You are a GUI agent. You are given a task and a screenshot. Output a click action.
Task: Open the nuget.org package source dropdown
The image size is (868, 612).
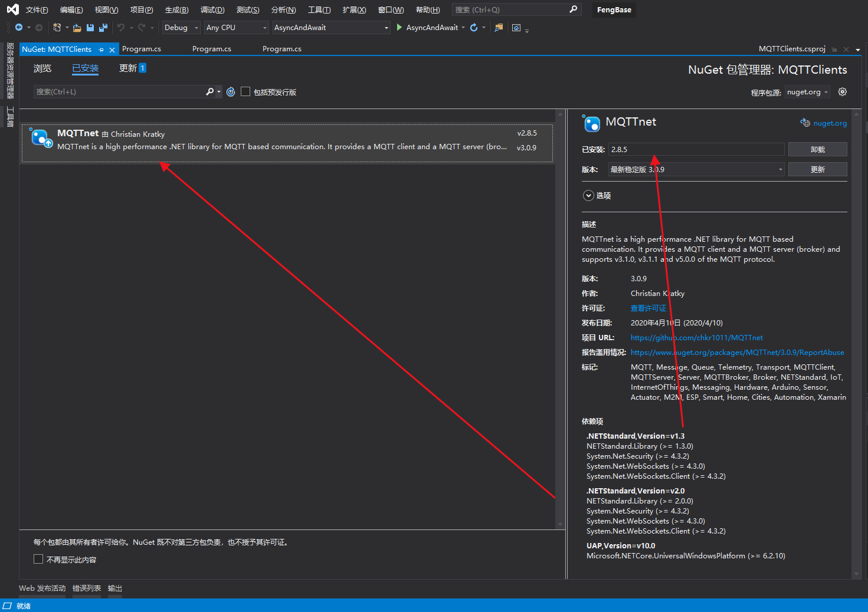807,92
